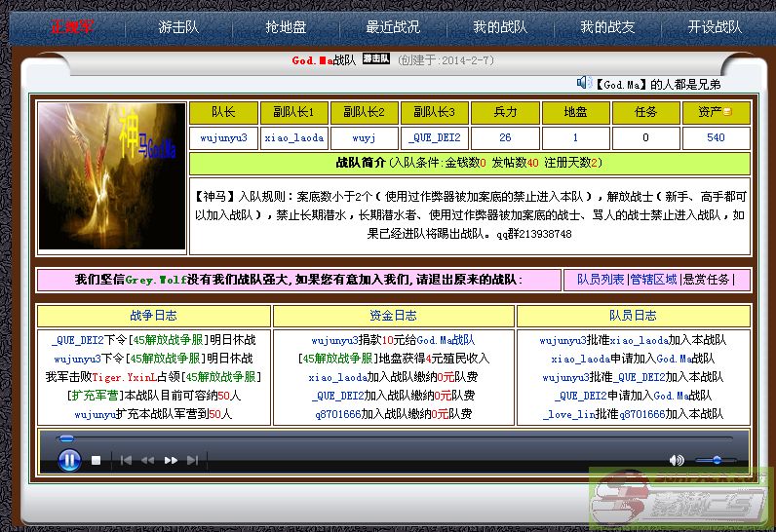The image size is (776, 532).
Task: Click the 神马 team logo image
Action: coord(111,176)
